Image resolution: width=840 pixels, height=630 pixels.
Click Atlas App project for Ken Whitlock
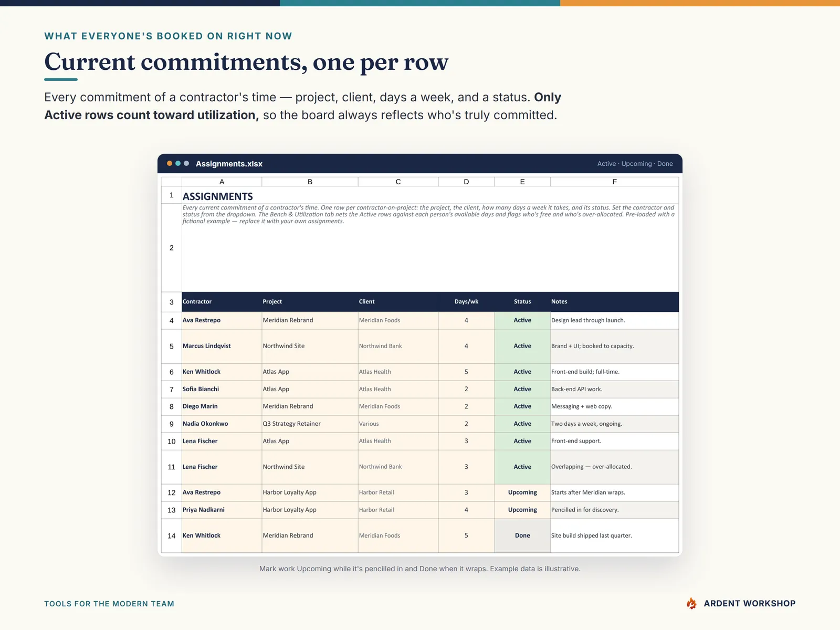tap(310, 372)
